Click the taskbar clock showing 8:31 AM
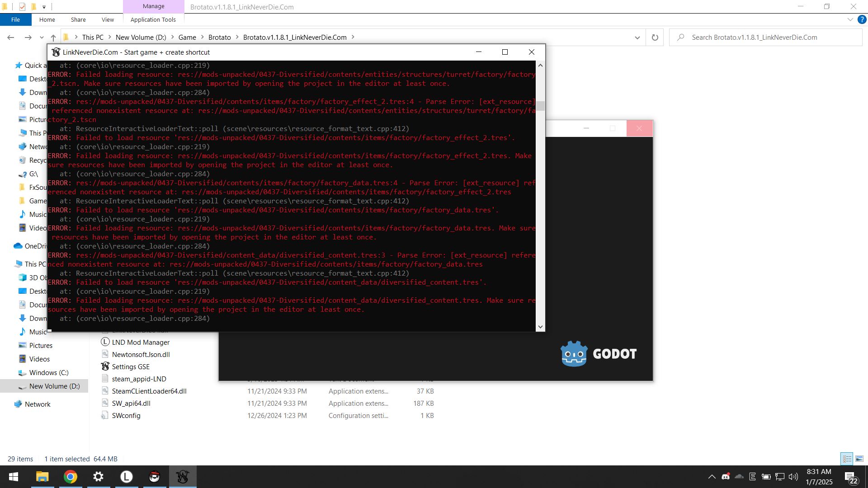868x488 pixels. coord(819,477)
